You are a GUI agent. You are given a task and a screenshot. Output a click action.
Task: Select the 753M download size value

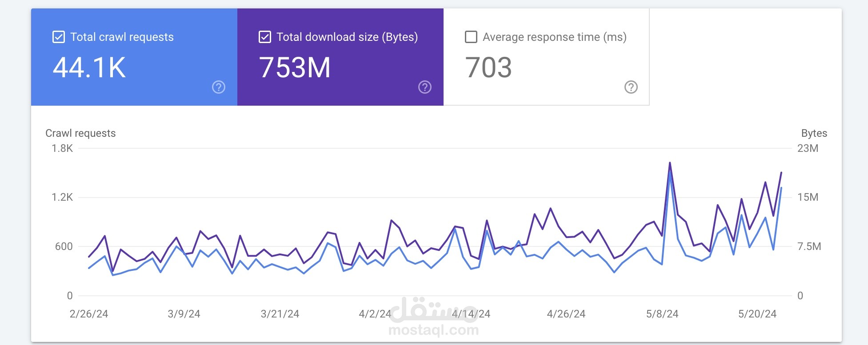[295, 67]
